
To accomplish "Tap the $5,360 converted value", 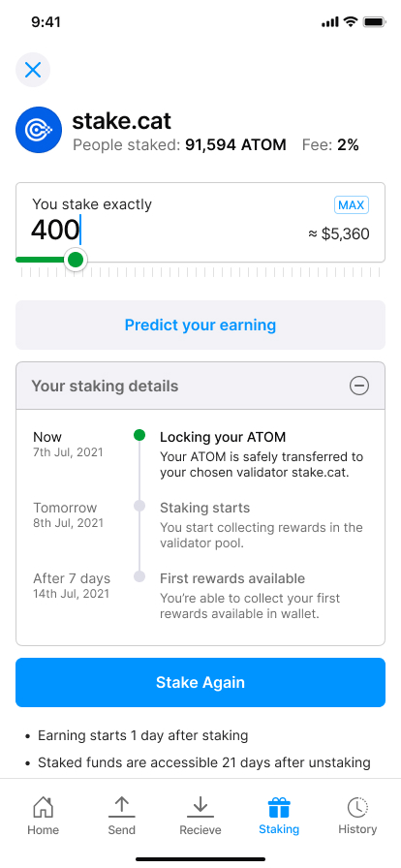I will 339,233.
